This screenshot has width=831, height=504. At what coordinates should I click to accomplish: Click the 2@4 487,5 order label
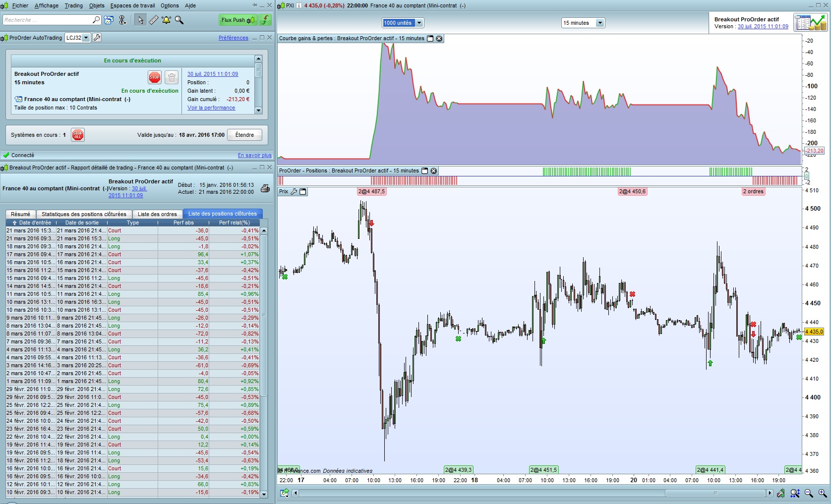tap(371, 191)
